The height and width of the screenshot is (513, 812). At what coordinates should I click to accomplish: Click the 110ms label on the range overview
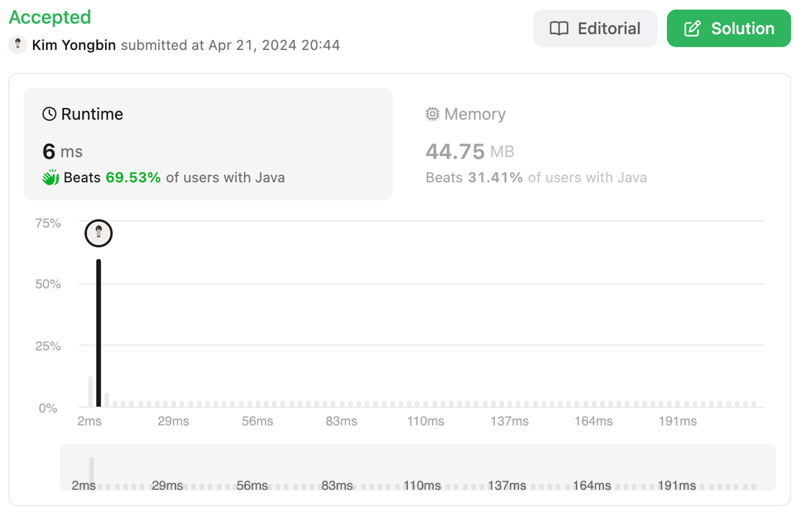point(422,485)
